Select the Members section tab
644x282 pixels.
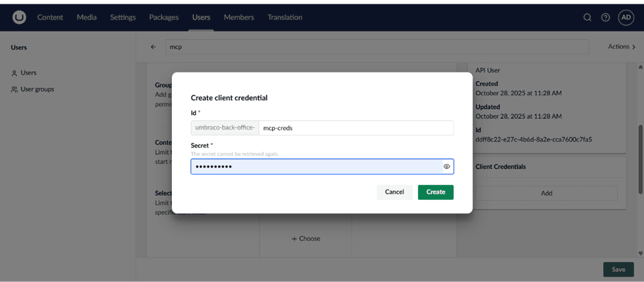pos(238,17)
